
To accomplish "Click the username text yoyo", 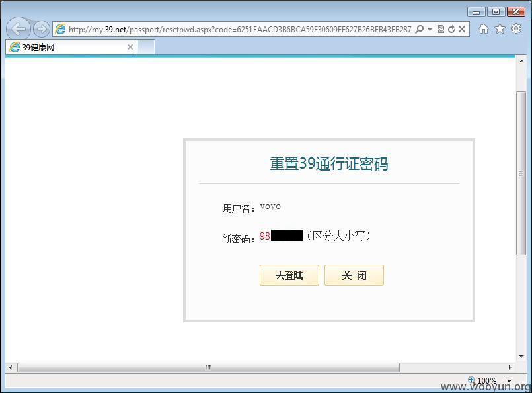I will click(270, 206).
